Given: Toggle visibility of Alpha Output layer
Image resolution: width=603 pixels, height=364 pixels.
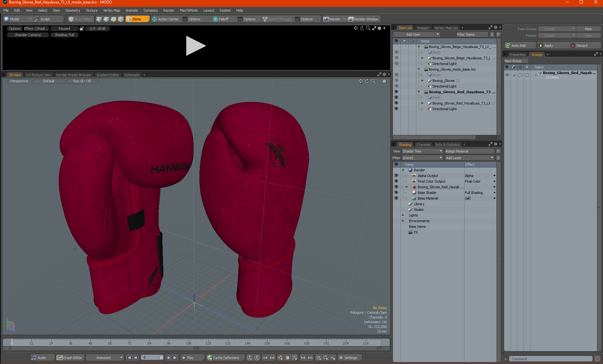Looking at the screenshot, I should 396,176.
